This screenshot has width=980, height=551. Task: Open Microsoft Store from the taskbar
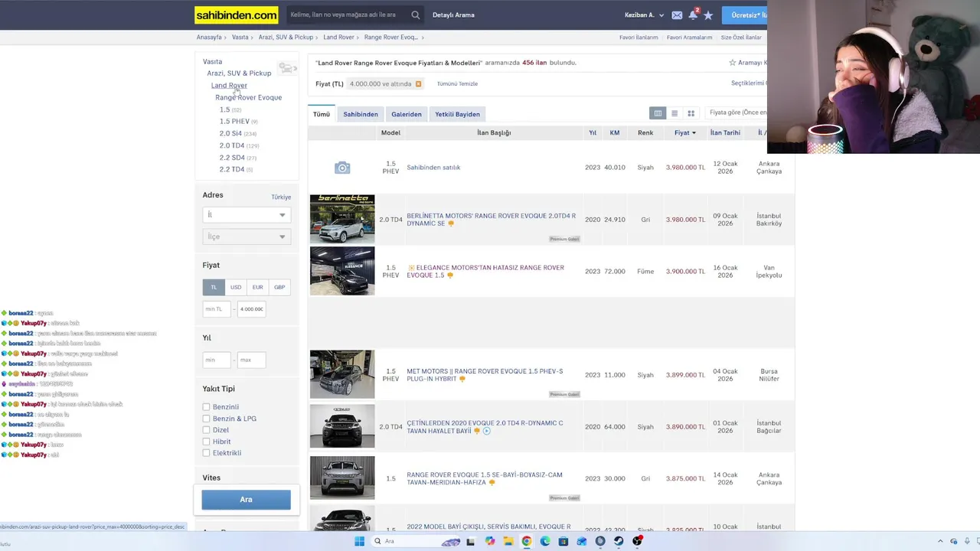click(563, 541)
